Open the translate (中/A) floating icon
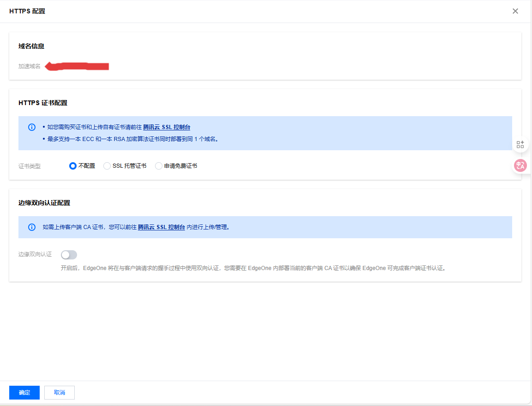 pyautogui.click(x=520, y=165)
